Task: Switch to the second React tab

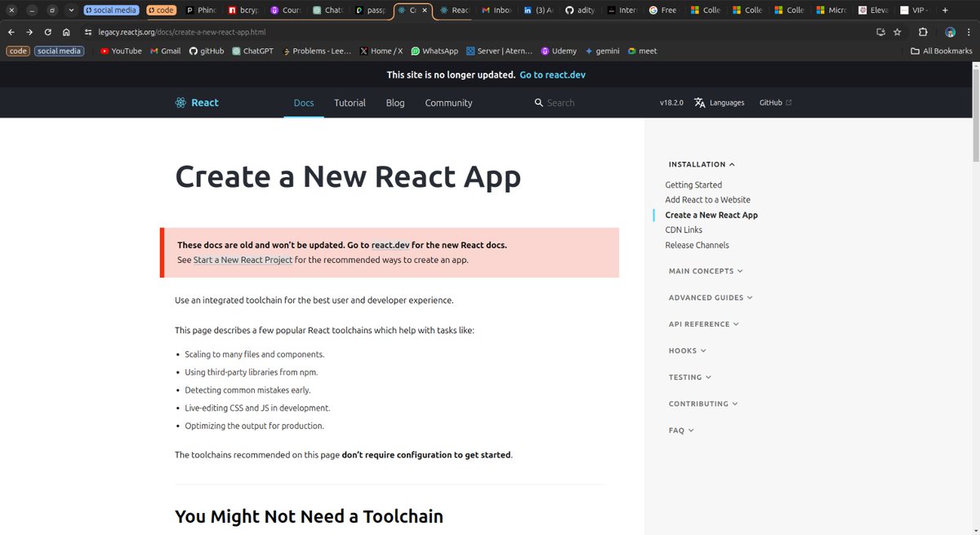Action: point(455,11)
